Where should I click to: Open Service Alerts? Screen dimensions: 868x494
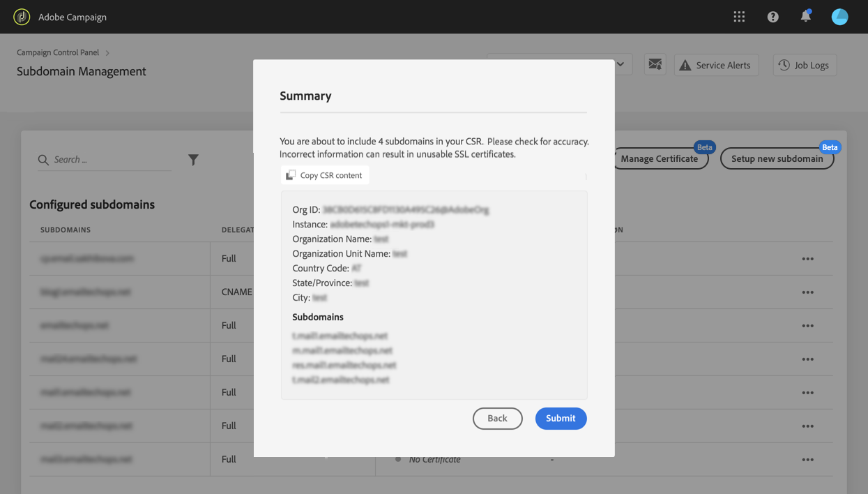[716, 65]
